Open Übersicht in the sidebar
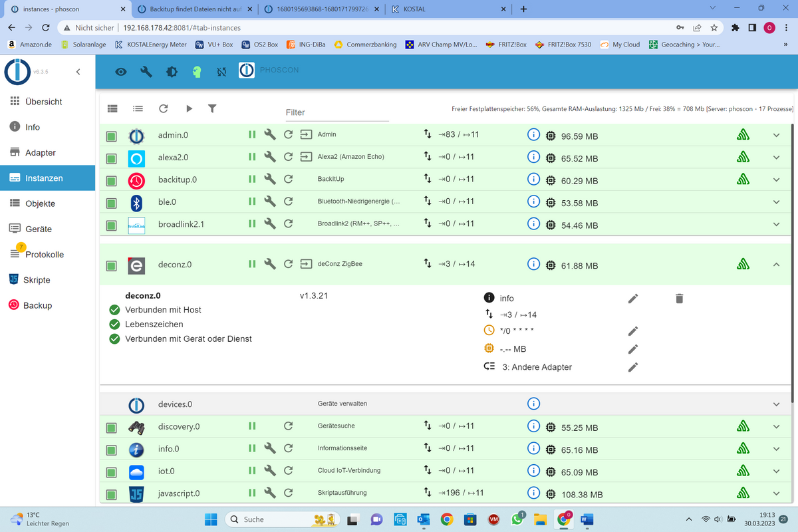This screenshot has width=798, height=532. 47,102
